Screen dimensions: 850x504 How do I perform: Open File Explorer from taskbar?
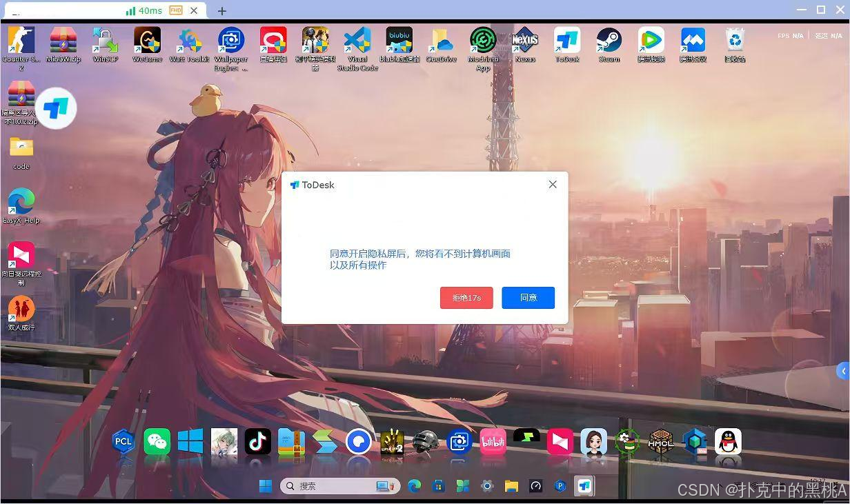tap(511, 486)
